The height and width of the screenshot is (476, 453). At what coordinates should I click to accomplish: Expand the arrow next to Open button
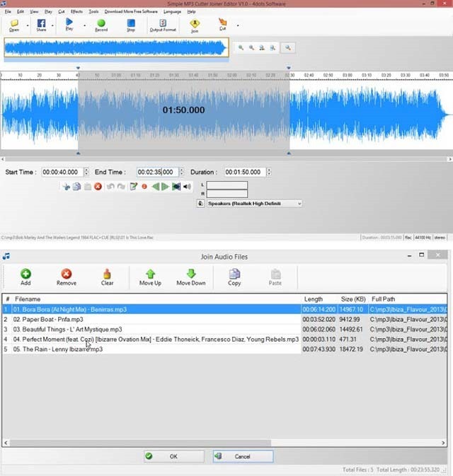(28, 25)
